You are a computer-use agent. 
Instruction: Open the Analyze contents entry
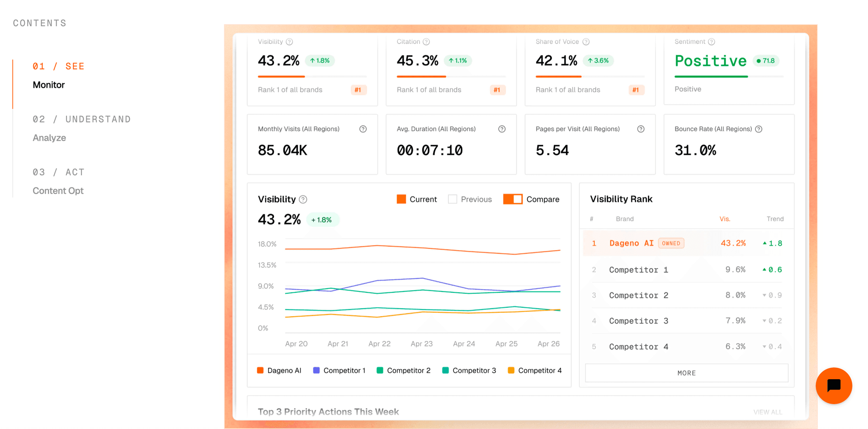pyautogui.click(x=49, y=138)
